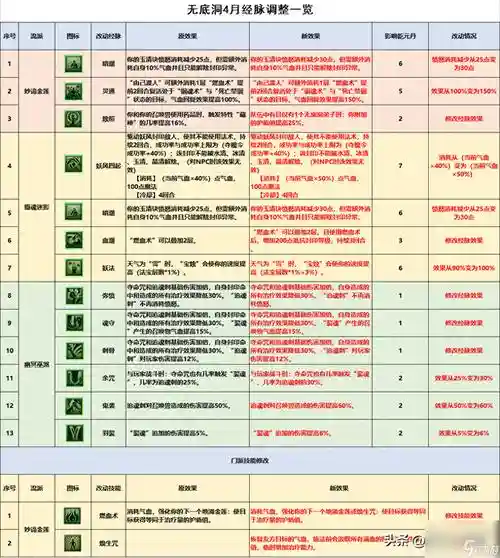The image size is (500, 558).
Task: Click the 新效果 header in the lower table
Action: coord(339,488)
